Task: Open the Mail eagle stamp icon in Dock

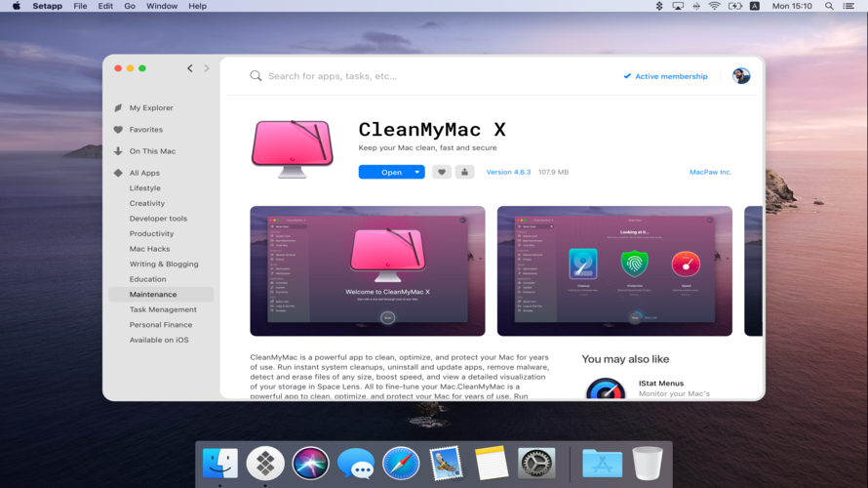Action: point(446,463)
